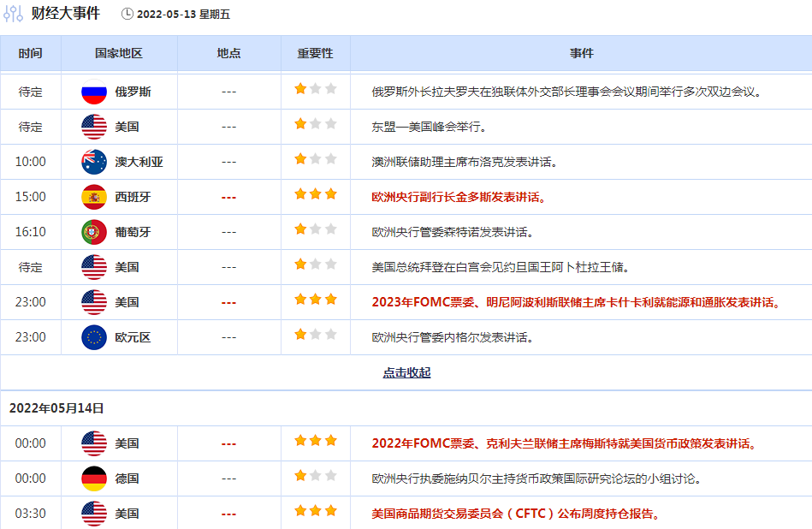Click the 国家地区 column header
This screenshot has height=529, width=812.
(x=119, y=53)
